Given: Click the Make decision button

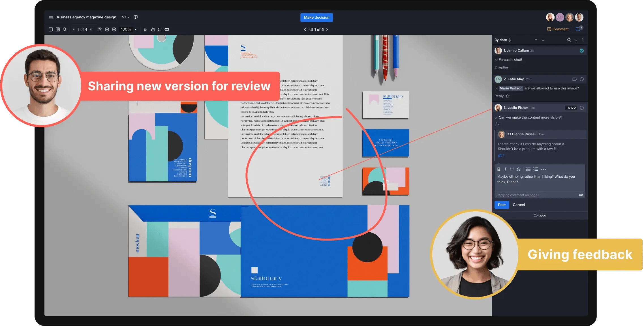Looking at the screenshot, I should 316,17.
